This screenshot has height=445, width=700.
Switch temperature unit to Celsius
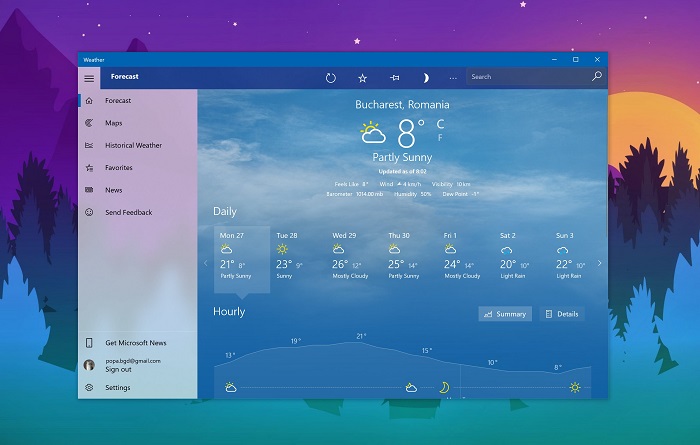pos(440,124)
